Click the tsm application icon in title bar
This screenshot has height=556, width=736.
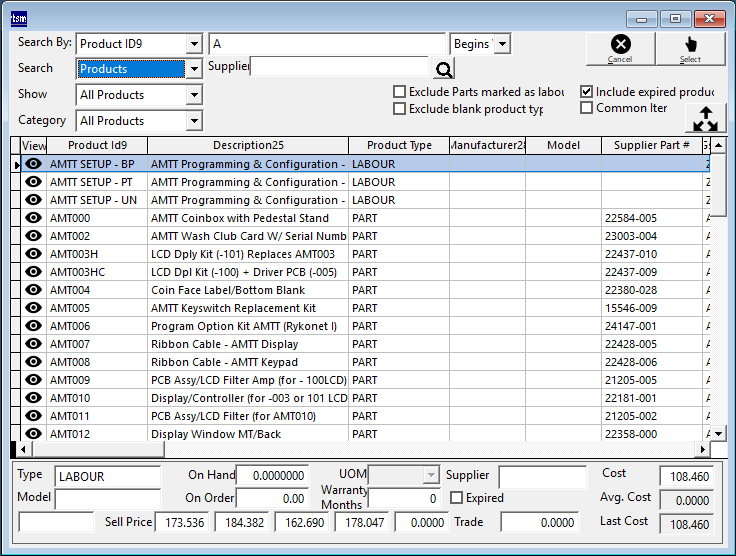click(19, 18)
